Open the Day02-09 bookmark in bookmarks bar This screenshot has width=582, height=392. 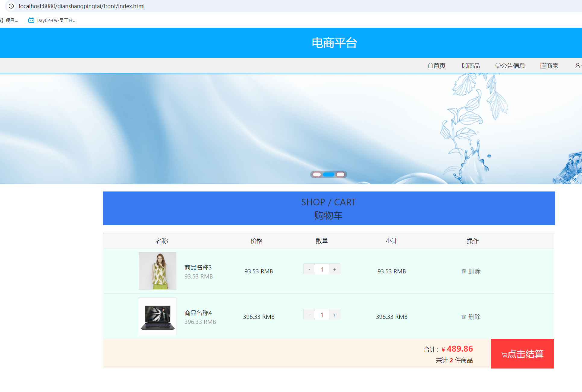tap(52, 20)
